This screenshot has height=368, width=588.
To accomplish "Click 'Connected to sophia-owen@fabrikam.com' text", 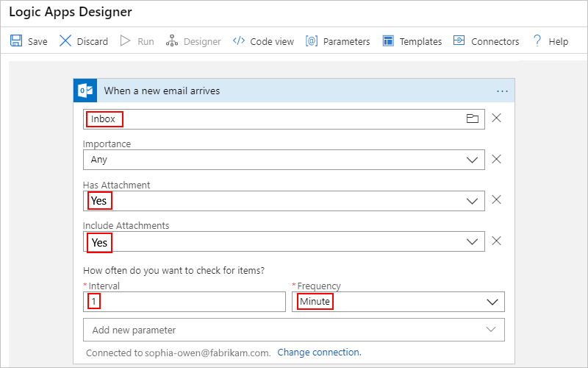I will pyautogui.click(x=178, y=353).
